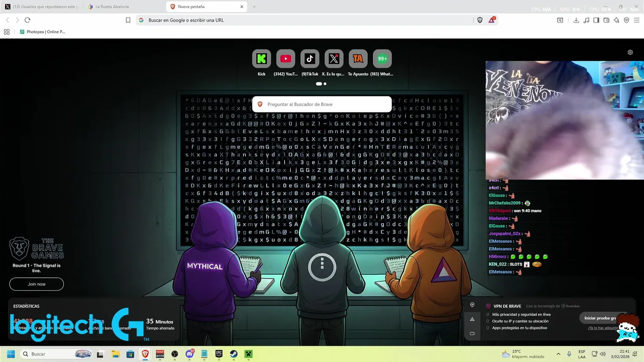Click the Brave Shields lion icon
This screenshot has height=362, width=644.
click(x=480, y=20)
